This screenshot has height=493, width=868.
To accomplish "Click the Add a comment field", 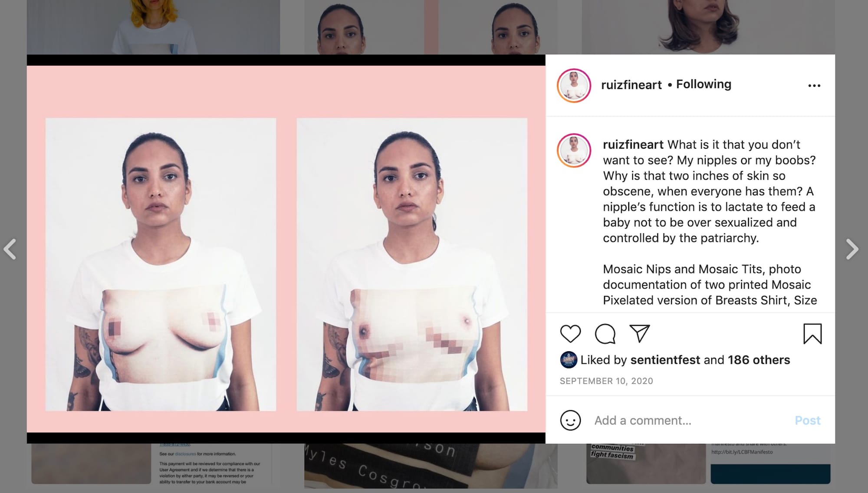I will tap(690, 420).
